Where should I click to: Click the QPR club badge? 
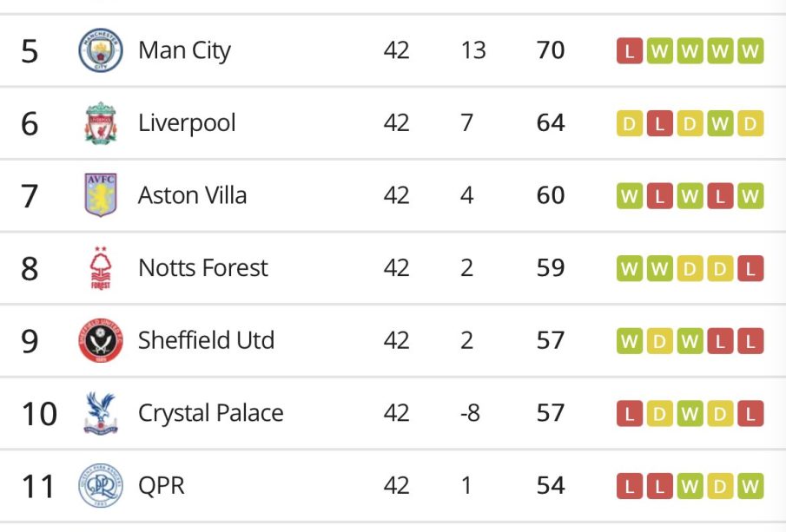point(101,485)
